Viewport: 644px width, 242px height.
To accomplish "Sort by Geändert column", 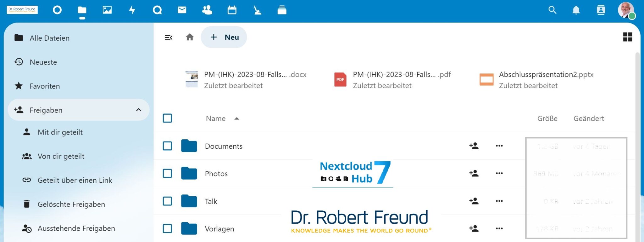I will coord(589,118).
